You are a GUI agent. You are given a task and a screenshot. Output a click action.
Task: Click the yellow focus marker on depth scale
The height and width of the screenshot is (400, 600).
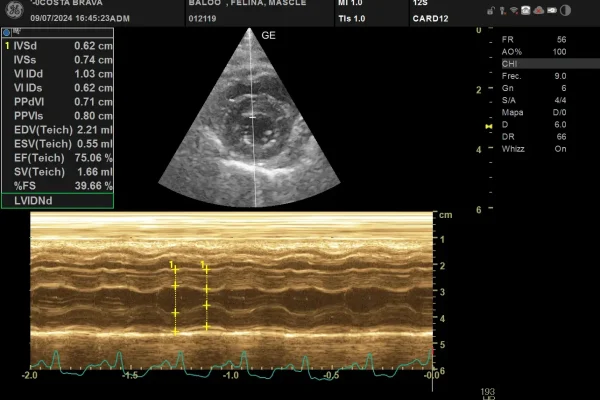click(488, 128)
